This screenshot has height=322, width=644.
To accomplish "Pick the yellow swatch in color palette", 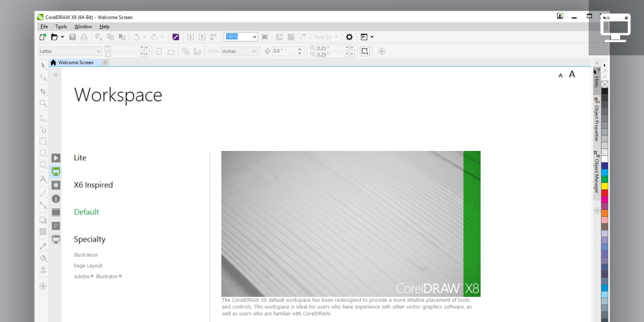I will (604, 186).
